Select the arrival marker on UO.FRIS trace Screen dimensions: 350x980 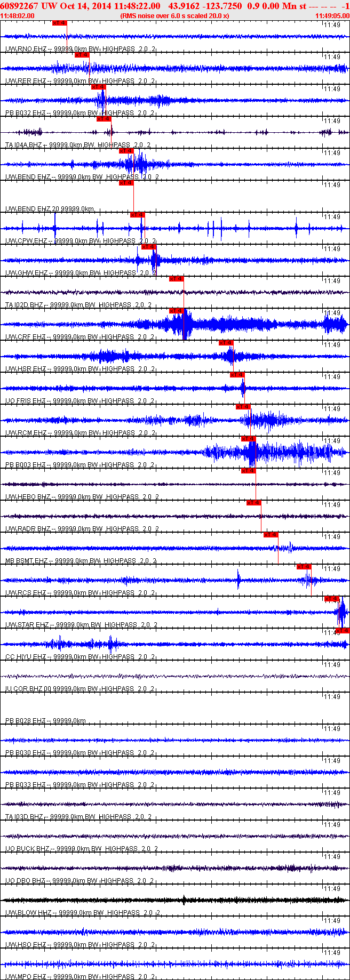coord(237,375)
